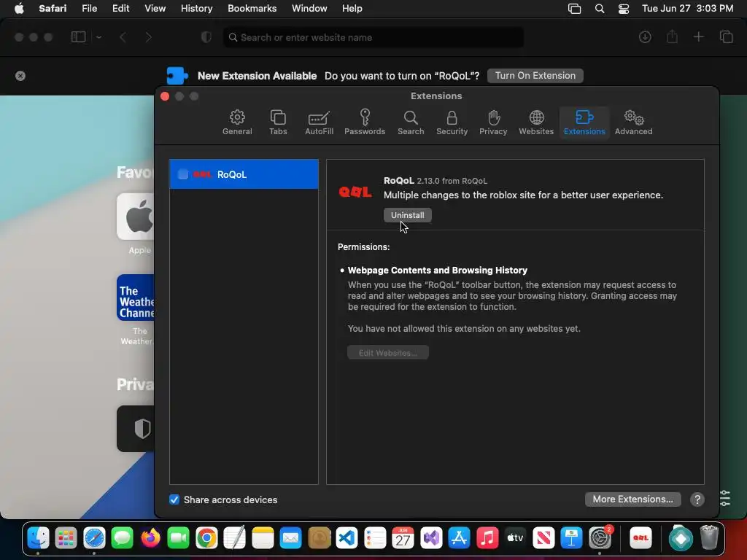This screenshot has width=747, height=560.
Task: Click the Stage Manager menu bar icon
Action: [x=575, y=9]
